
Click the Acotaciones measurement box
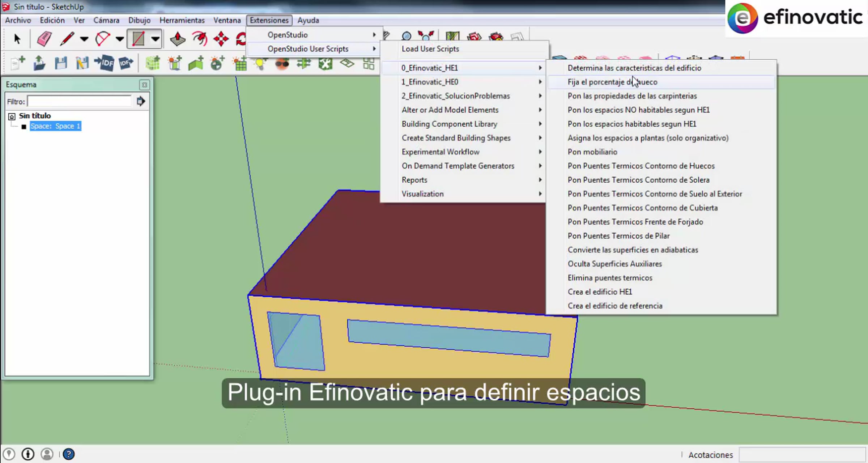click(x=801, y=455)
